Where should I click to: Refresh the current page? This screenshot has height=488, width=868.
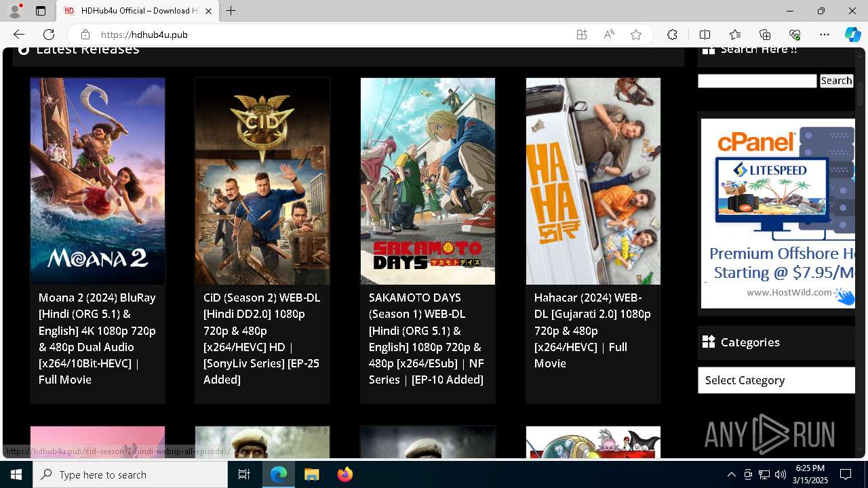[49, 35]
